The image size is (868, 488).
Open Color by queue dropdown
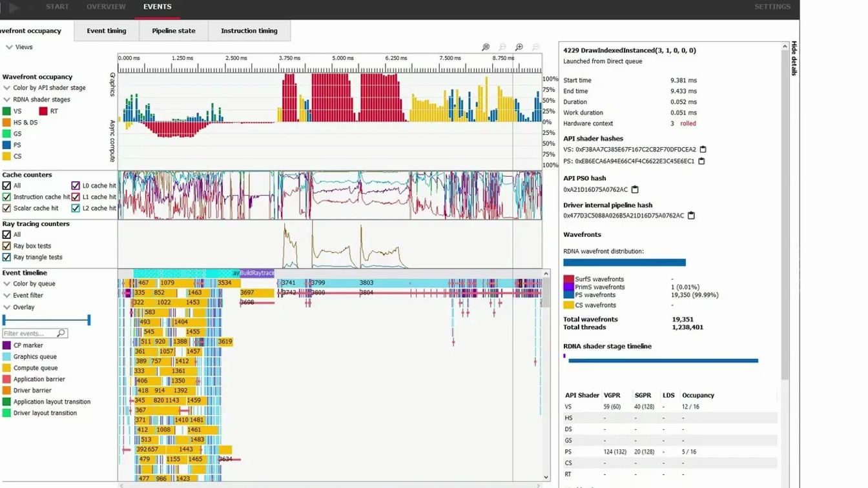(30, 284)
